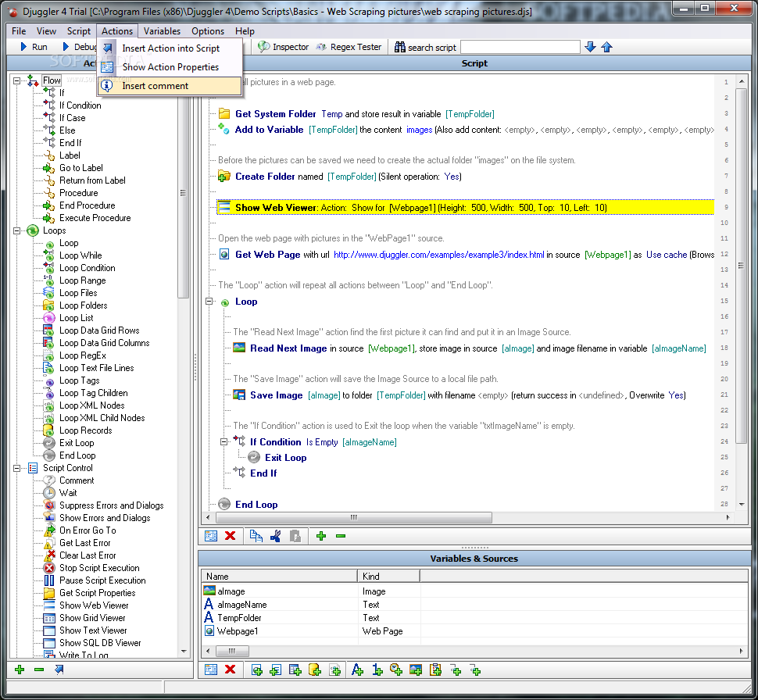The width and height of the screenshot is (758, 700).
Task: Focus the search script input field
Action: (x=520, y=47)
